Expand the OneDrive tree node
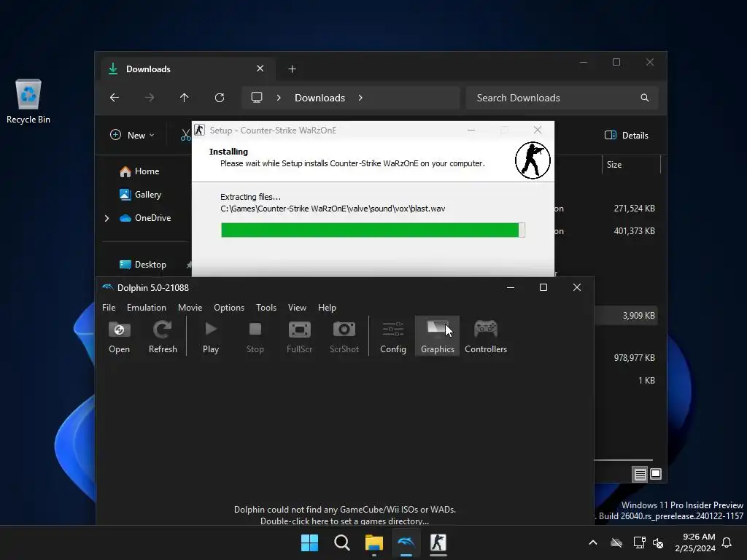This screenshot has height=560, width=747. pyautogui.click(x=107, y=218)
